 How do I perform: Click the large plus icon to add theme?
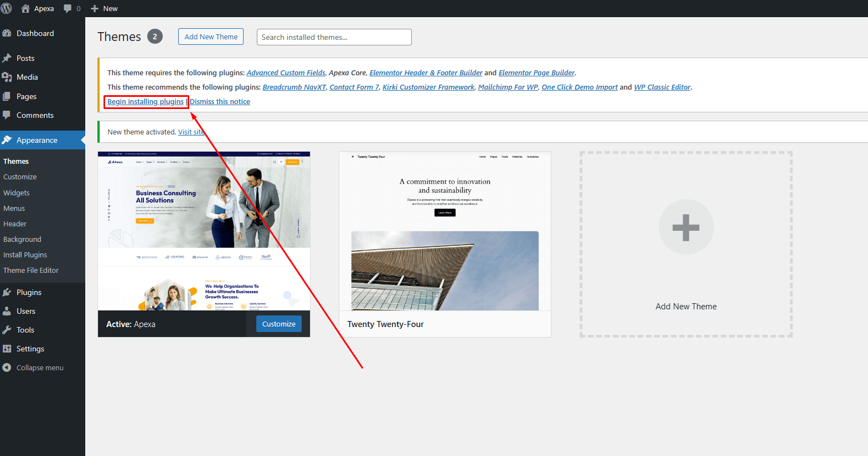click(x=686, y=227)
